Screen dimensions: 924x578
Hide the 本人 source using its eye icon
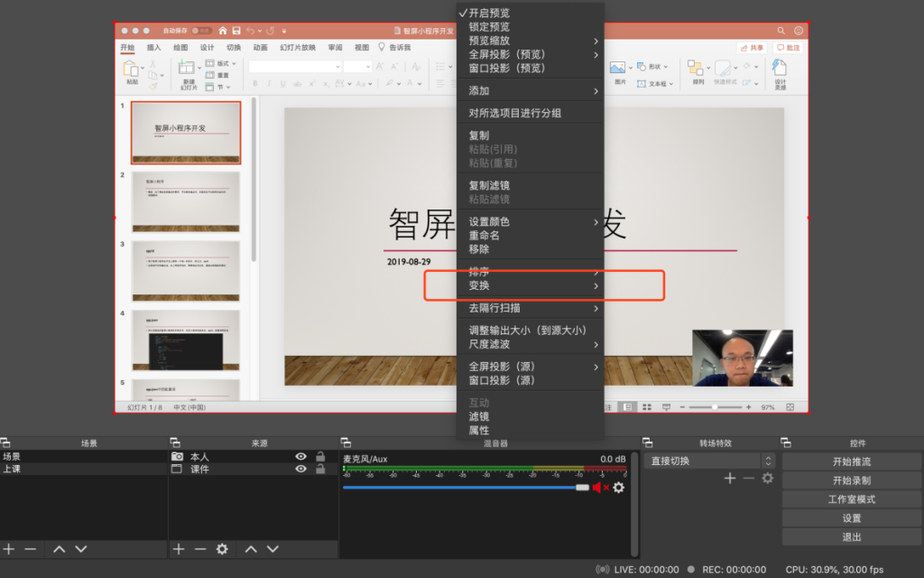click(x=301, y=457)
